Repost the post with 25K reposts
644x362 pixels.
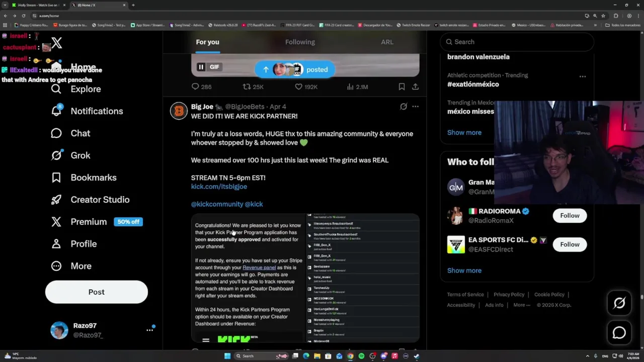pyautogui.click(x=253, y=87)
